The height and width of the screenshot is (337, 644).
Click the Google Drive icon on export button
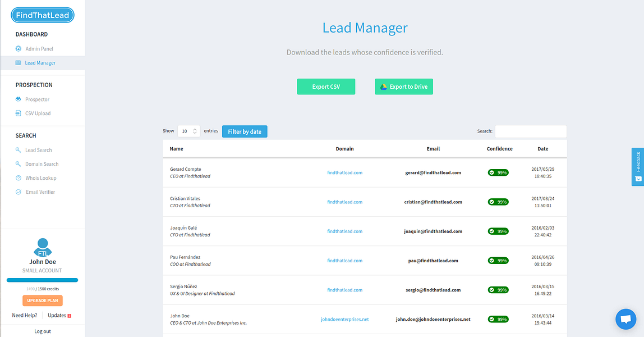pyautogui.click(x=383, y=86)
